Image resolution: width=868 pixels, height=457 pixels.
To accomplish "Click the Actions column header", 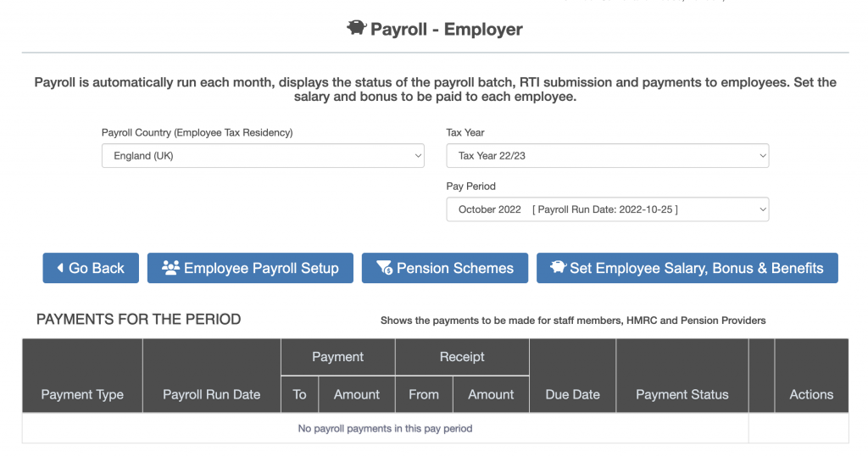I will pyautogui.click(x=811, y=394).
